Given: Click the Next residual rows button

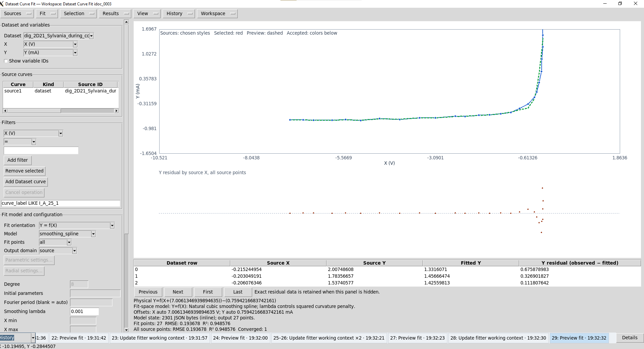Looking at the screenshot, I should pos(178,292).
